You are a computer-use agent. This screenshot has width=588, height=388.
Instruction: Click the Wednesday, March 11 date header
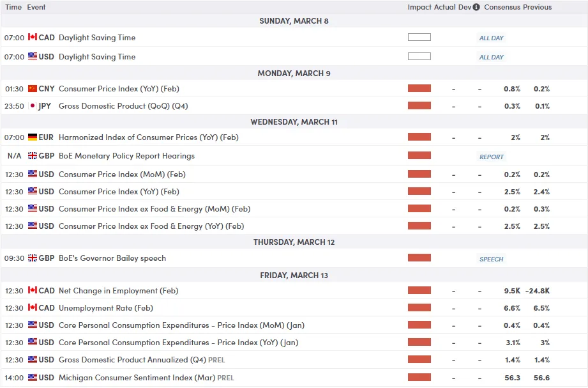coord(294,122)
